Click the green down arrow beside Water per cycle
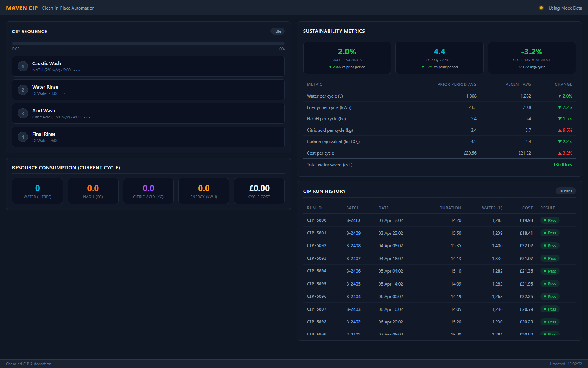Viewport: 588px width, 368px height. pos(559,96)
